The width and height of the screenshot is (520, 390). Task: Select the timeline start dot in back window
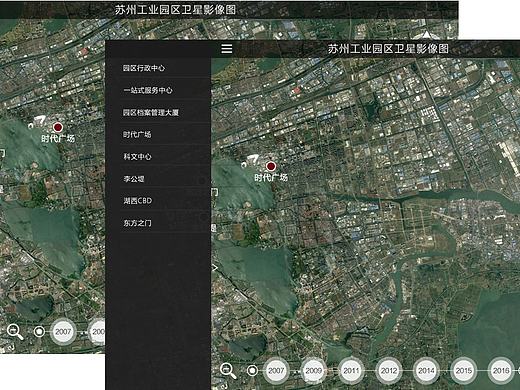(x=39, y=332)
